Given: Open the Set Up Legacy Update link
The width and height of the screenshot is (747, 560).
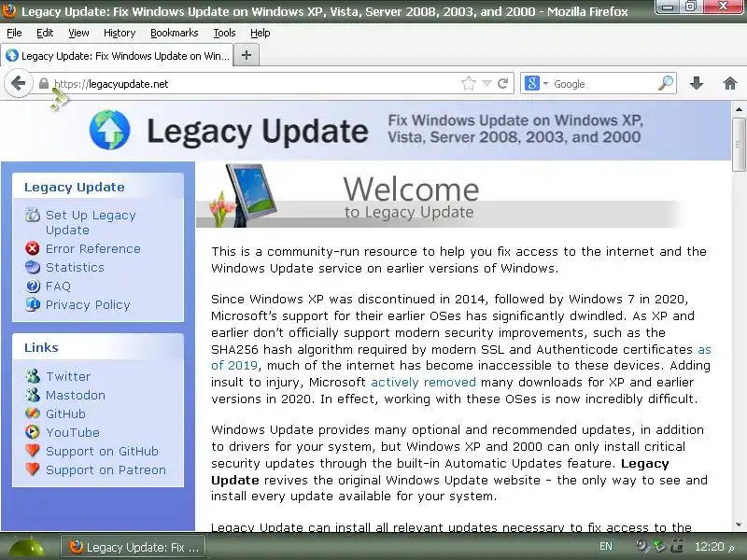Looking at the screenshot, I should click(x=91, y=222).
